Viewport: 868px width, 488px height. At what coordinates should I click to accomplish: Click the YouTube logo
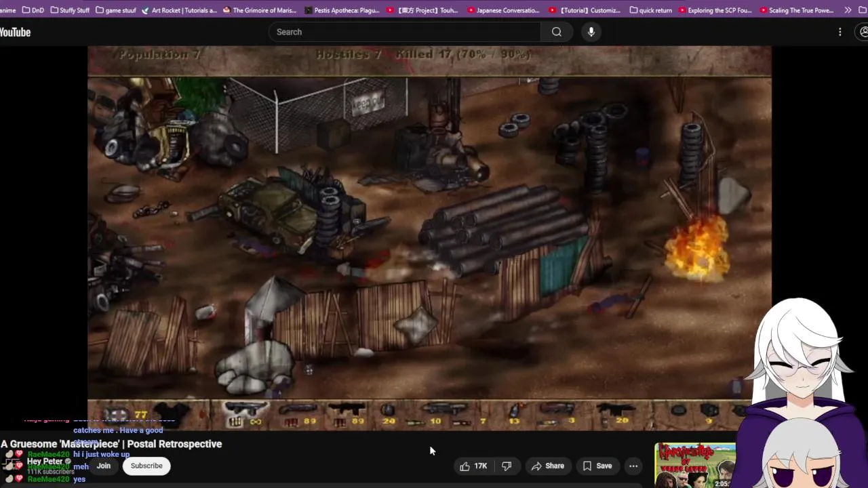(15, 32)
